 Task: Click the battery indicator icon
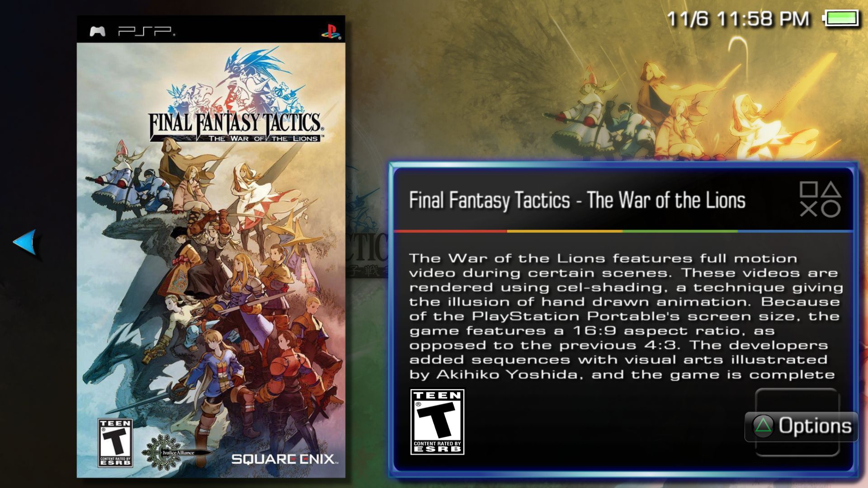[841, 19]
